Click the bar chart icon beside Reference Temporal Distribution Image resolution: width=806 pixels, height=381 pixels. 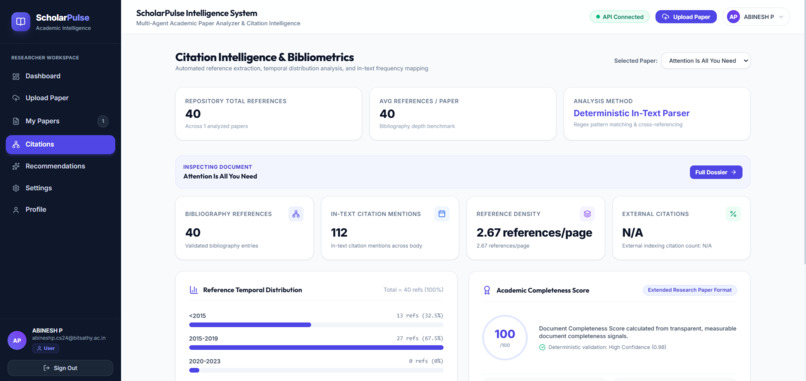194,290
